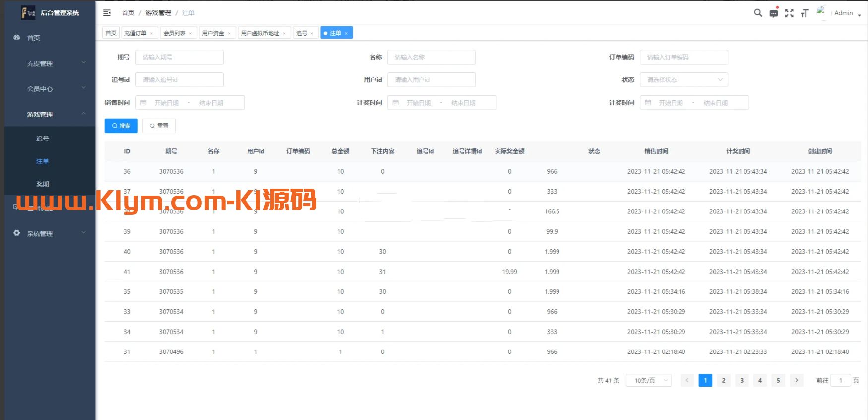Open the 10条/页 page size dropdown

coord(648,381)
